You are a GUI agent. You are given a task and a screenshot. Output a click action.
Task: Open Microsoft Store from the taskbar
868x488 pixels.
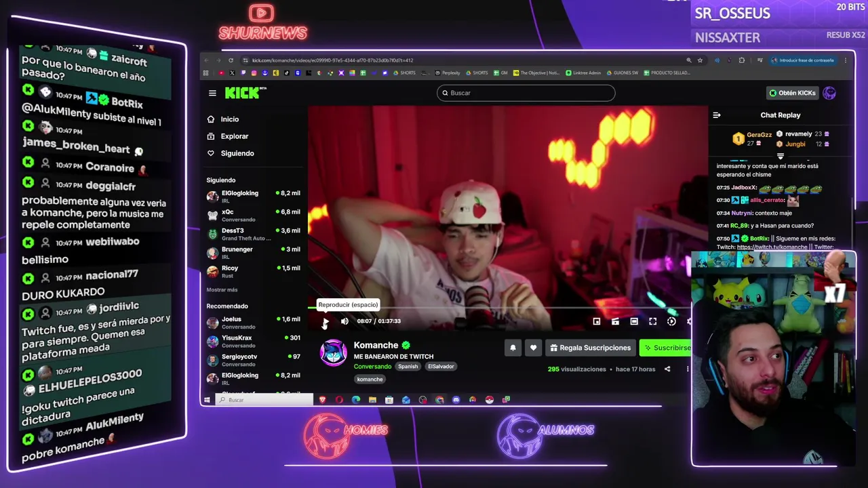(x=389, y=400)
